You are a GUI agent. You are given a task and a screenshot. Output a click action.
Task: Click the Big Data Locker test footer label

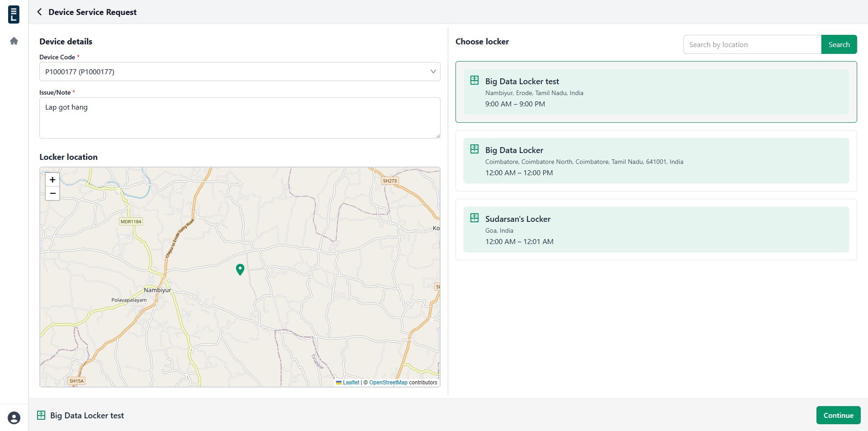click(x=87, y=416)
